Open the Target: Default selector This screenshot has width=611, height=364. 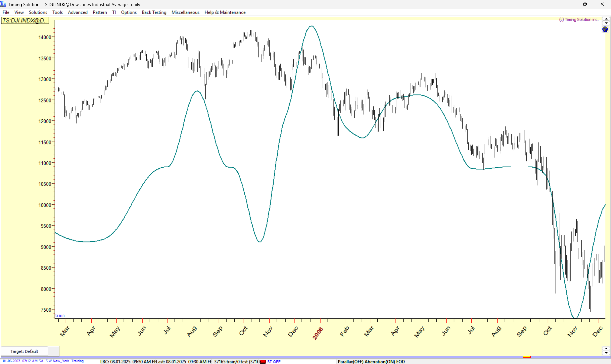pos(24,351)
